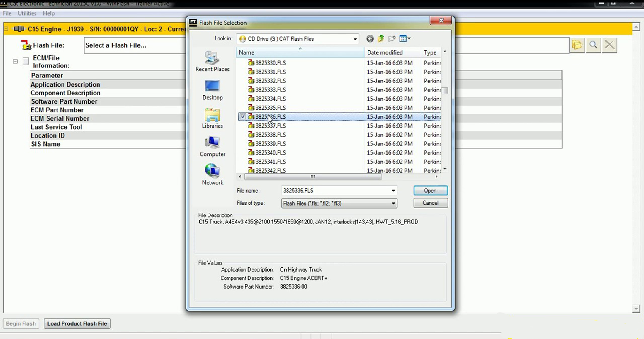644x339 pixels.
Task: Go up one folder level icon
Action: click(381, 39)
